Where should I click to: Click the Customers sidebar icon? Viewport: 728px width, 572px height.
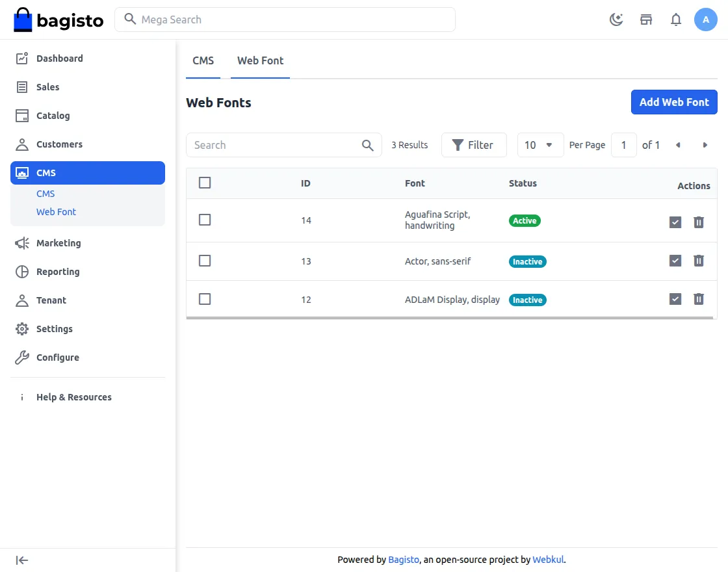pyautogui.click(x=22, y=144)
